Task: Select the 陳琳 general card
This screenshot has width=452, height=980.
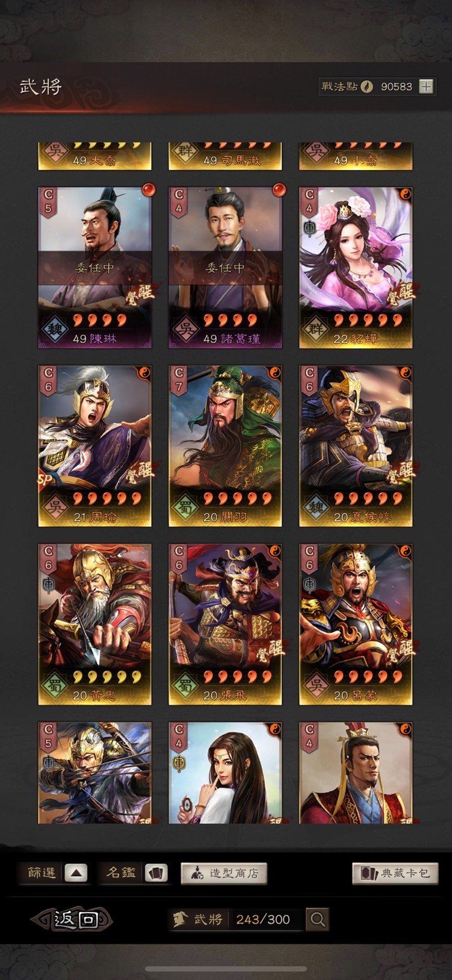Action: tap(95, 268)
